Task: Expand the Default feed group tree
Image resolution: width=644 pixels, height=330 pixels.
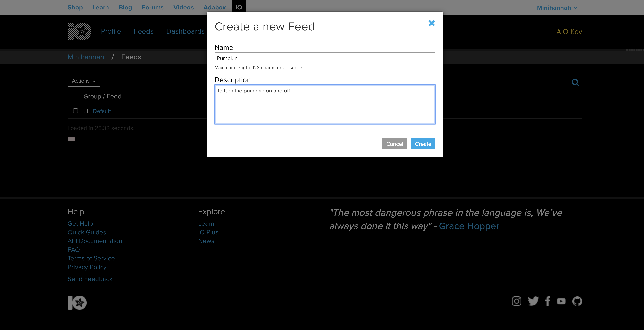Action: [x=75, y=111]
